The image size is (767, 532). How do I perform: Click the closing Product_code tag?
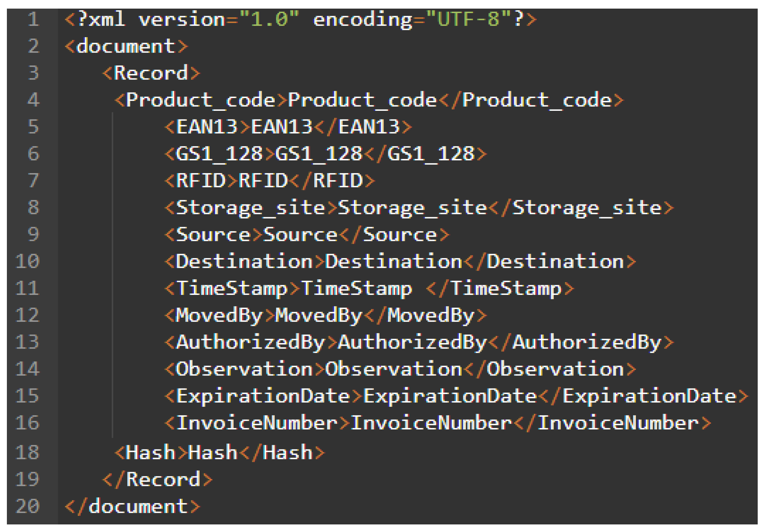pos(532,100)
